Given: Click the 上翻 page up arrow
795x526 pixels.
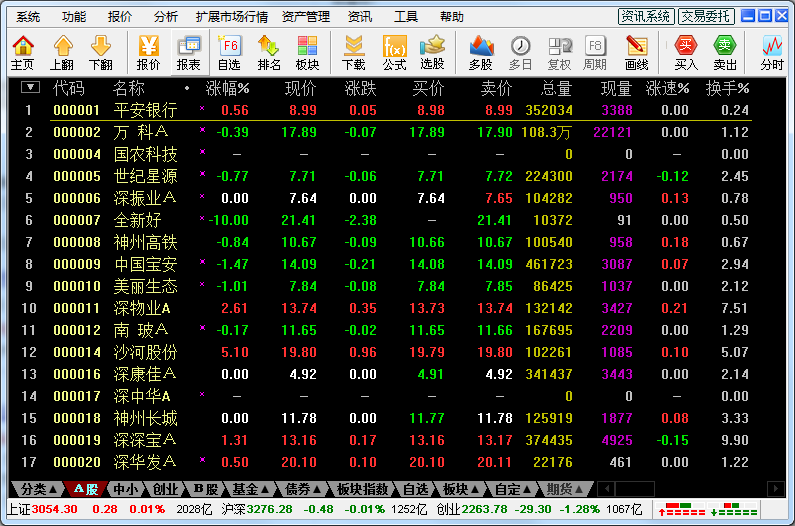Looking at the screenshot, I should (x=62, y=52).
